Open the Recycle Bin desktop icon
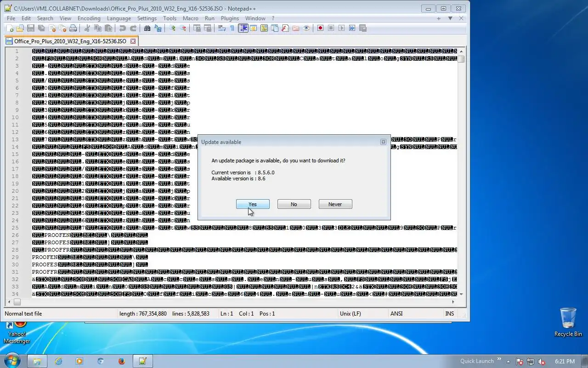 pyautogui.click(x=568, y=322)
